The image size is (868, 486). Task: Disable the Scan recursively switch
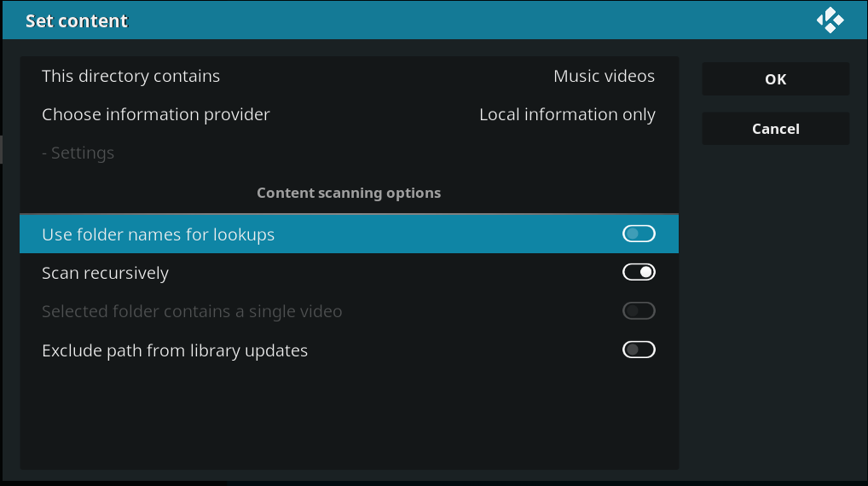(x=639, y=272)
